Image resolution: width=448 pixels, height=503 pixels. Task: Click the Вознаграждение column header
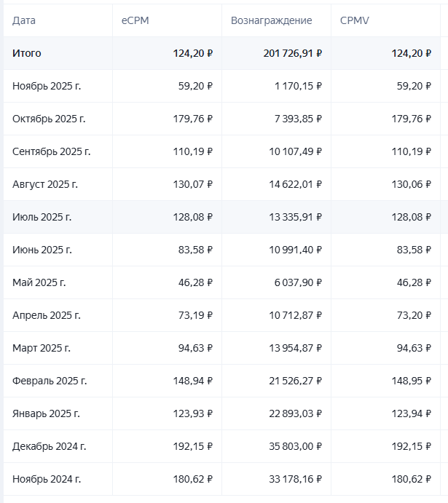tap(271, 20)
